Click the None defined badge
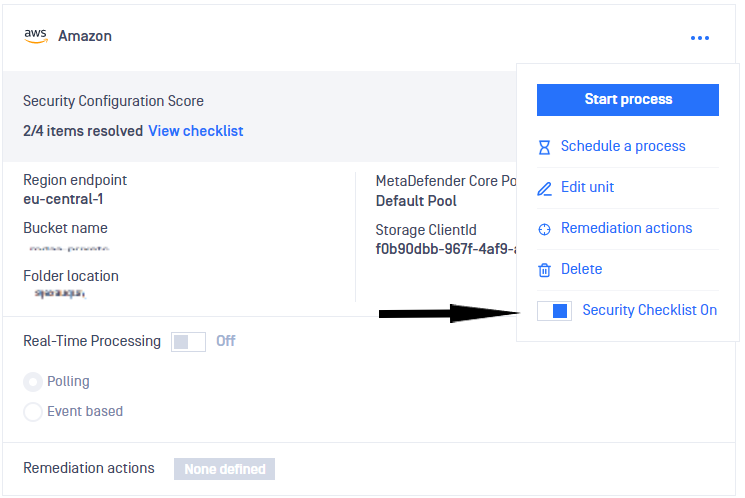 224,469
